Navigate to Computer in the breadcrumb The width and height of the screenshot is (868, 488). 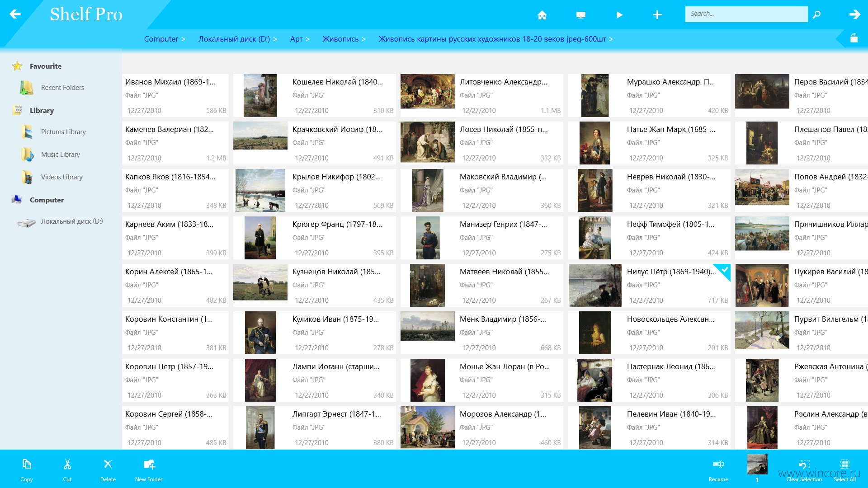point(161,39)
